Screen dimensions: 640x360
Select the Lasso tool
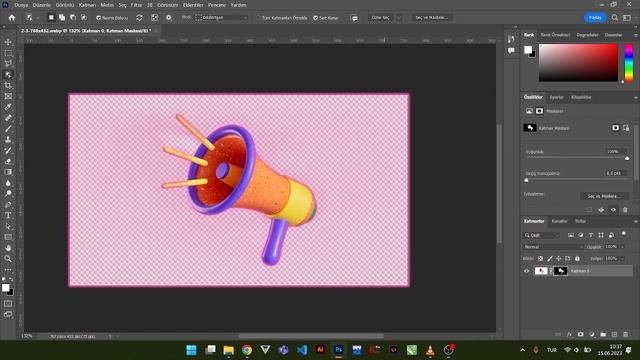8,64
